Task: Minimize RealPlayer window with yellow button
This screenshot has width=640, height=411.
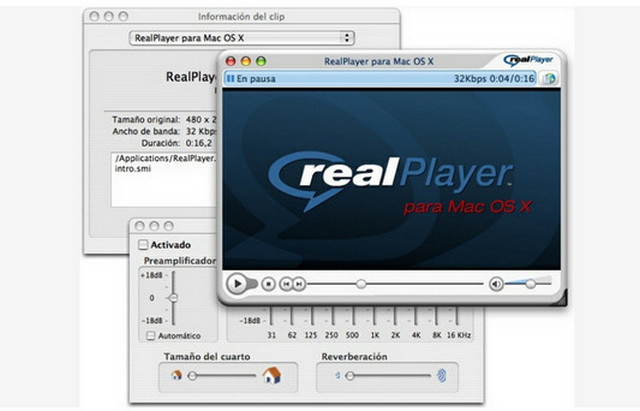Action: [246, 61]
